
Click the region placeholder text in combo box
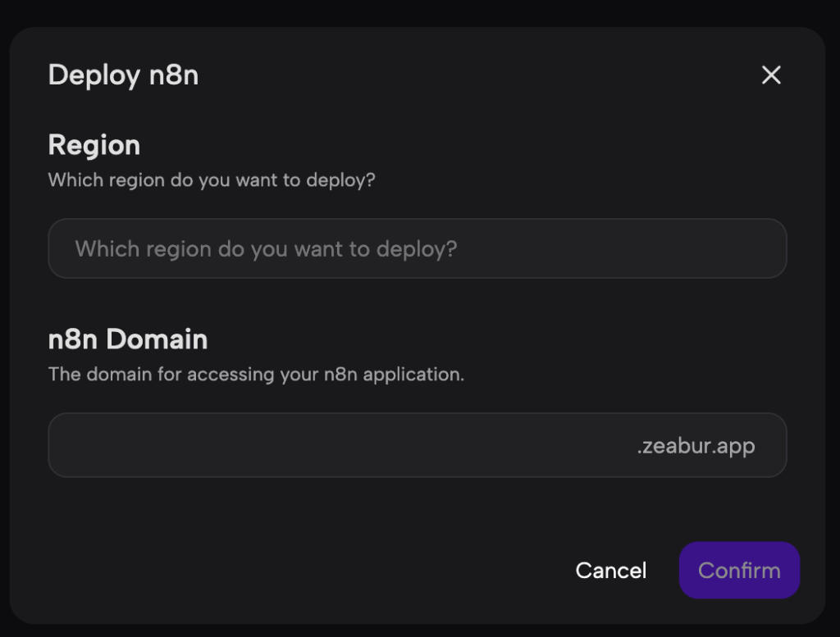pos(266,249)
